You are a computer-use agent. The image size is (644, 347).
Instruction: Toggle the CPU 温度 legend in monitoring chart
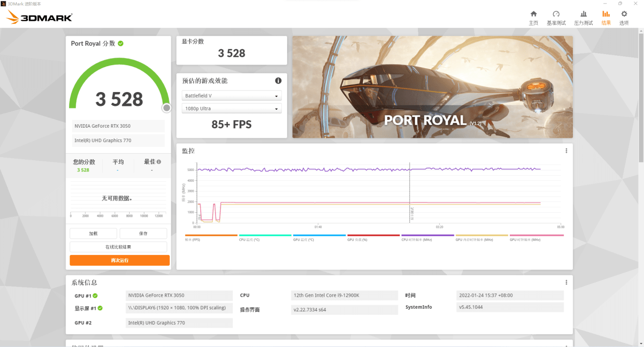[251, 238]
